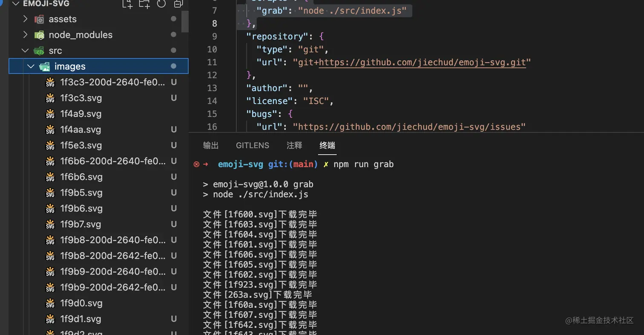Refresh the Explorer file tree
Screen dimensions: 644x335
[161, 4]
